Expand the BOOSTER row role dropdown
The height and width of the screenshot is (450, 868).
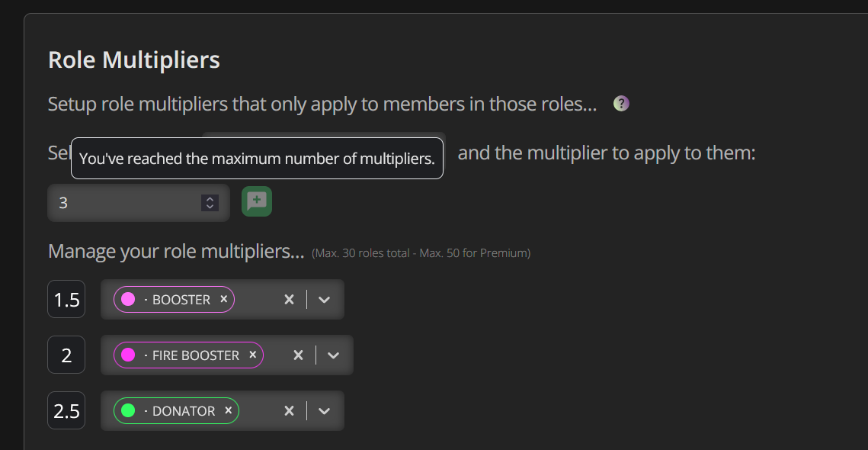[325, 300]
